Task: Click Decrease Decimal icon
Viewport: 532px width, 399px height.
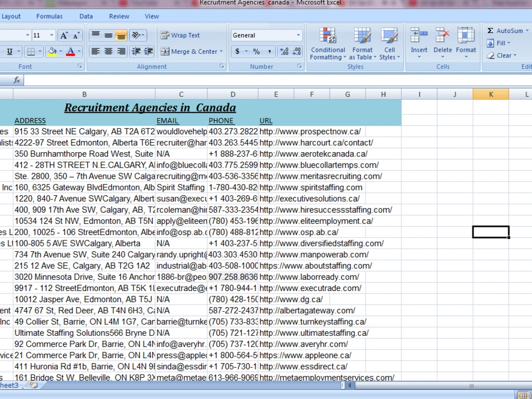Action: [x=296, y=52]
